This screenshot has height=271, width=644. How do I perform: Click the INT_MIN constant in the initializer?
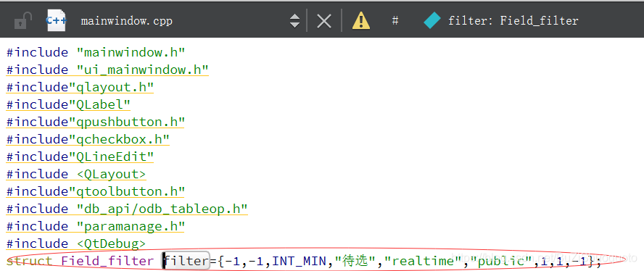pyautogui.click(x=300, y=261)
